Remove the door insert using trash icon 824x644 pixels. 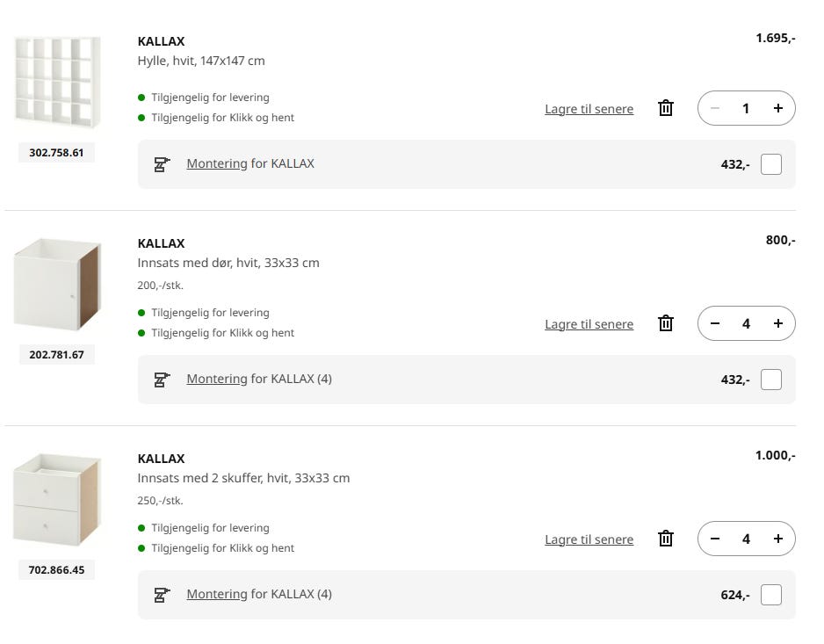[x=666, y=324]
